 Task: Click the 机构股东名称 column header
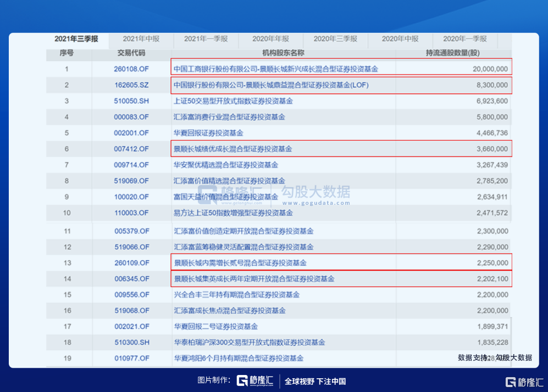pos(284,53)
